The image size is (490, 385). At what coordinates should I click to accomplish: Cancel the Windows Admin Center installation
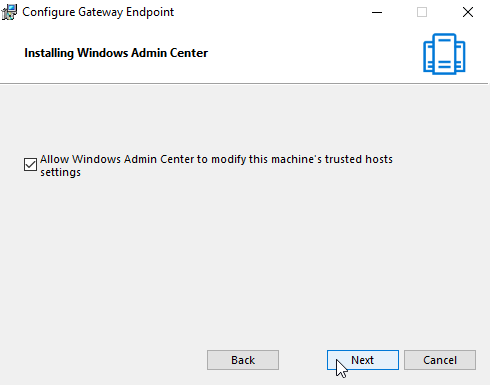point(440,360)
